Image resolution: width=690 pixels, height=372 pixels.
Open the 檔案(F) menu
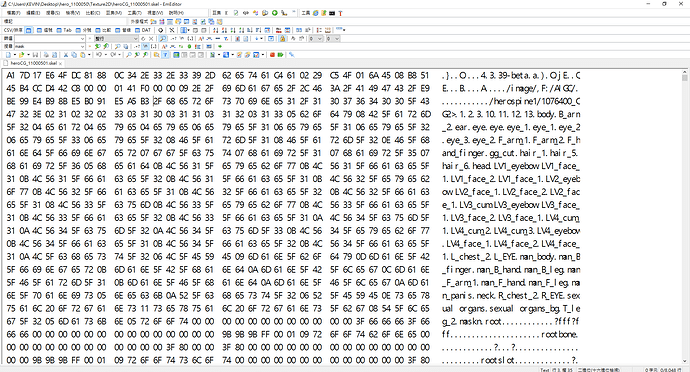[x=14, y=13]
